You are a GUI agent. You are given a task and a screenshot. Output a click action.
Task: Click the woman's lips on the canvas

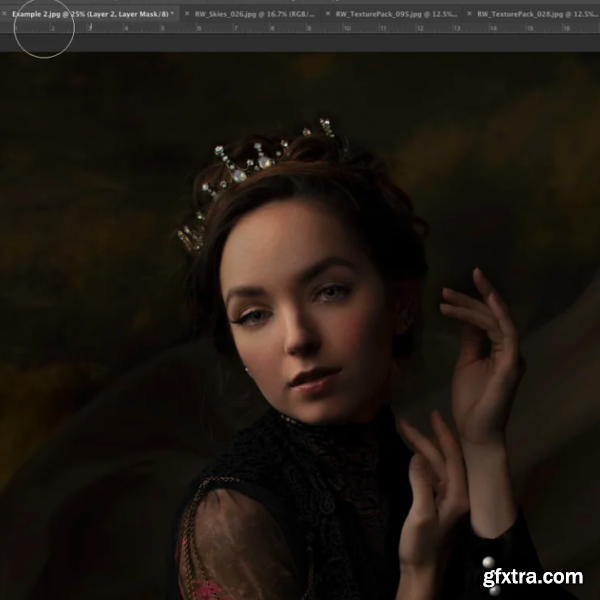click(x=315, y=380)
